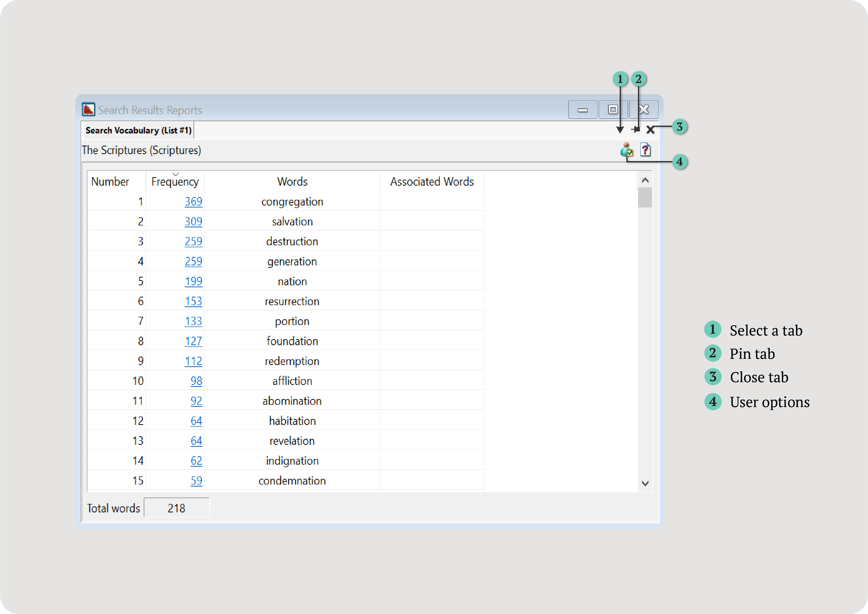Click the Search Results Reports app icon
This screenshot has width=868, height=614.
point(88,110)
